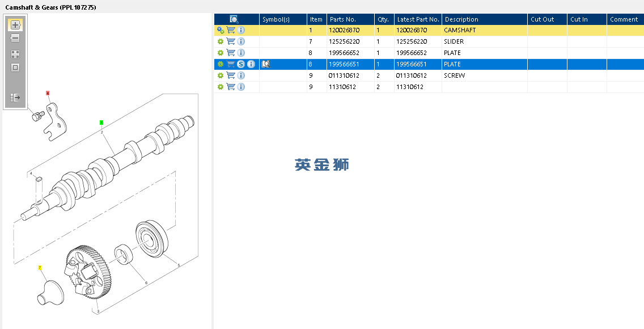Open info for SLIDER 125256220

[x=241, y=41]
